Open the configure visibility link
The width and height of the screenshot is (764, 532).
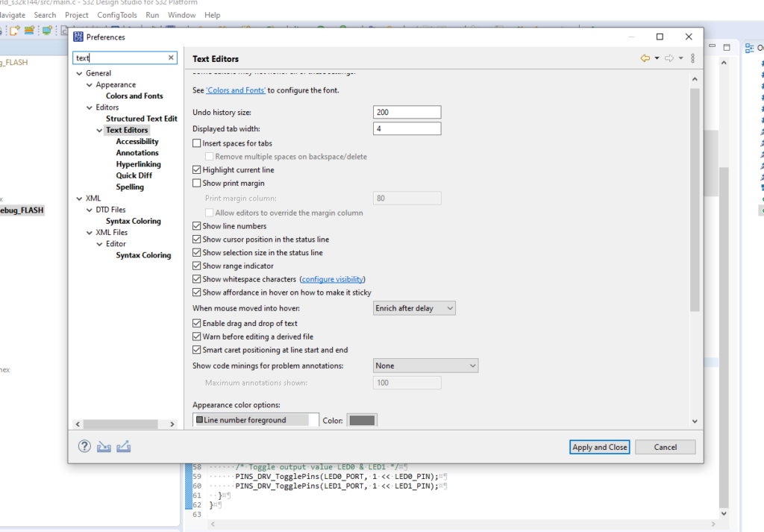point(333,279)
